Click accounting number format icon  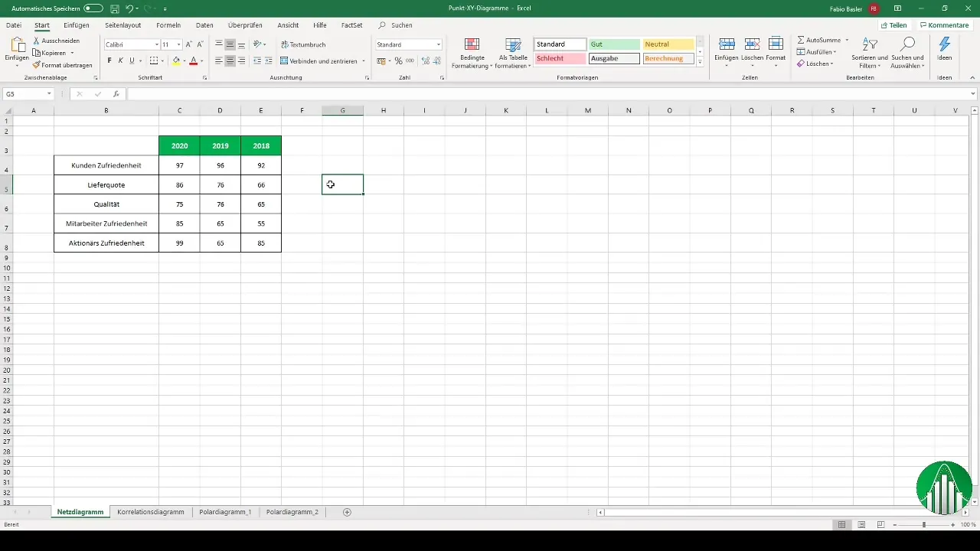coord(381,60)
